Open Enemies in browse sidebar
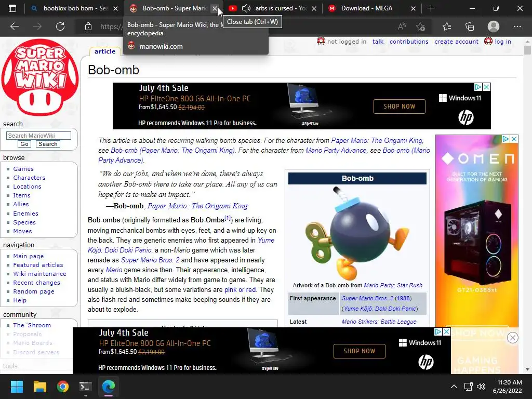 point(26,214)
